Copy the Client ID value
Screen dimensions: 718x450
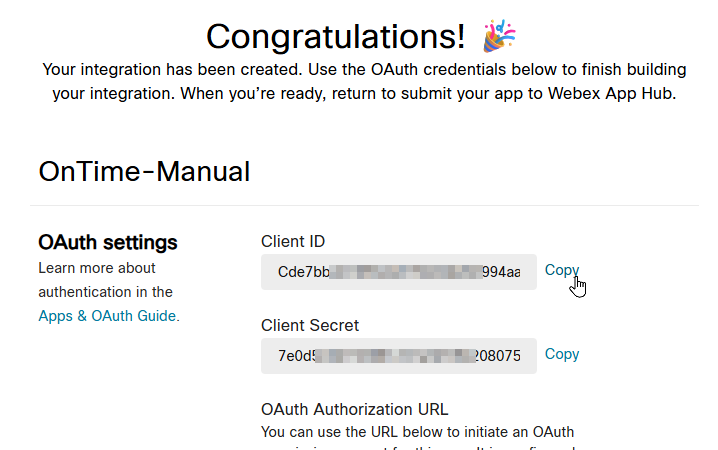click(x=562, y=270)
